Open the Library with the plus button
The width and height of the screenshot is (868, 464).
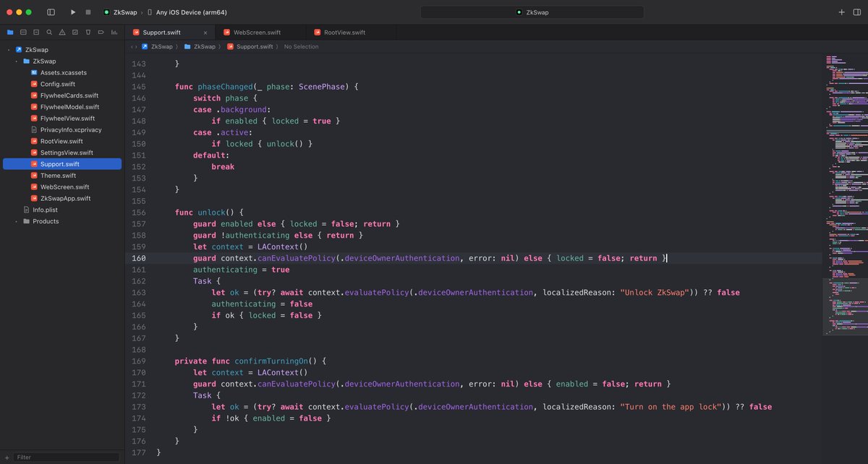click(x=841, y=12)
